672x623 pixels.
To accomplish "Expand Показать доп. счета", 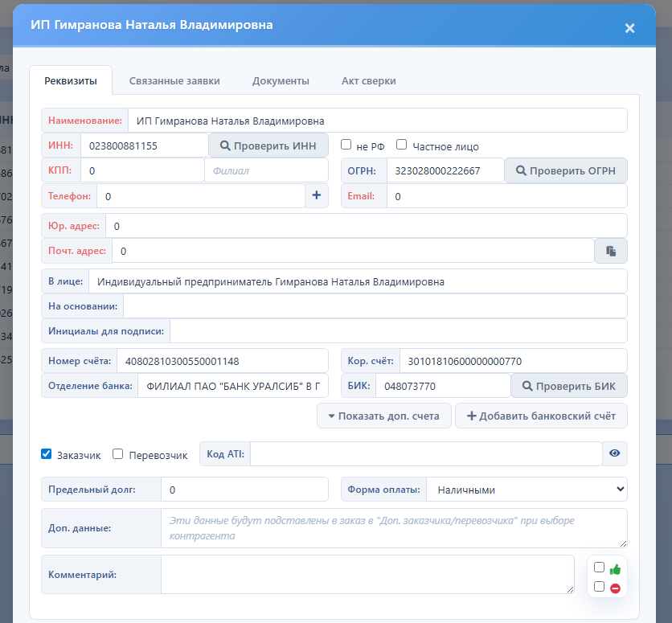I will [384, 416].
